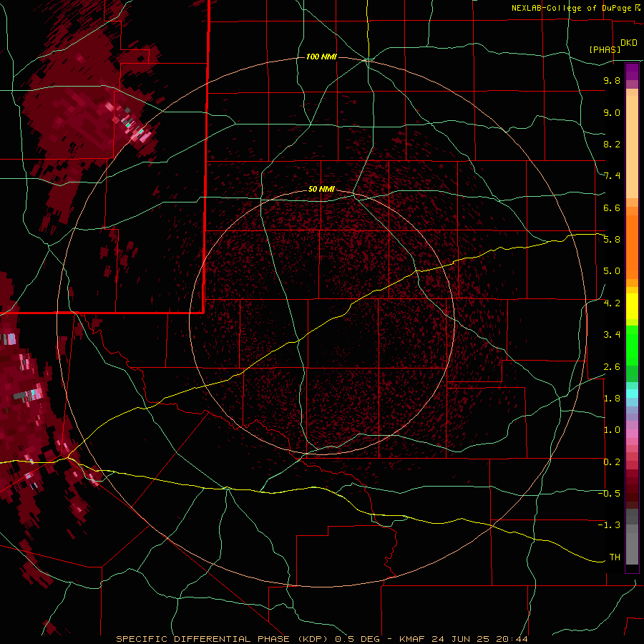Viewport: 644px width, 644px height.
Task: Click the 3.4 legend value
Action: [x=612, y=335]
